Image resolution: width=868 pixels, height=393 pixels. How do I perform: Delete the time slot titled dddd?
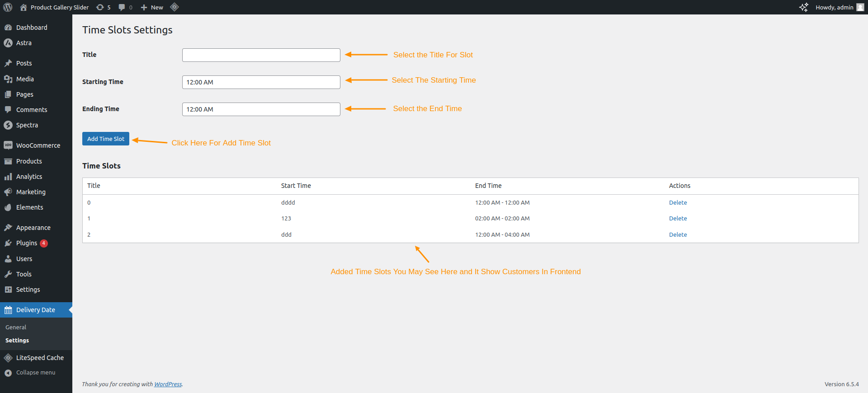(678, 202)
